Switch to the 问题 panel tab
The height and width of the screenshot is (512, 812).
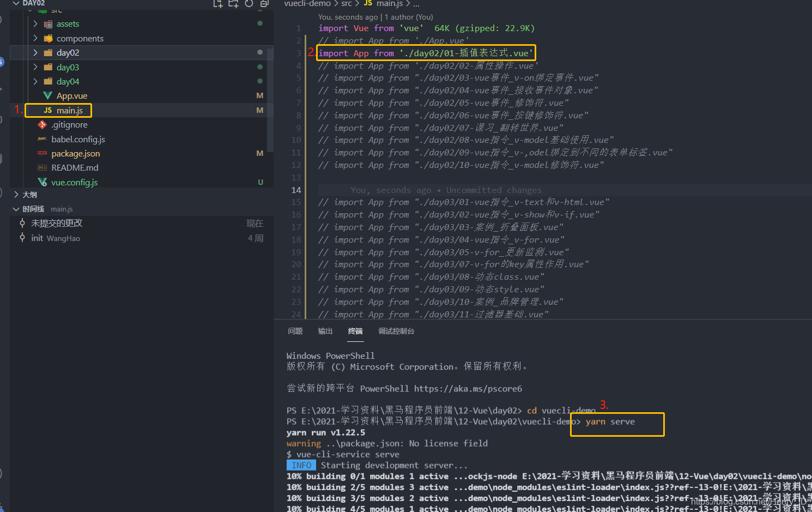click(x=295, y=332)
